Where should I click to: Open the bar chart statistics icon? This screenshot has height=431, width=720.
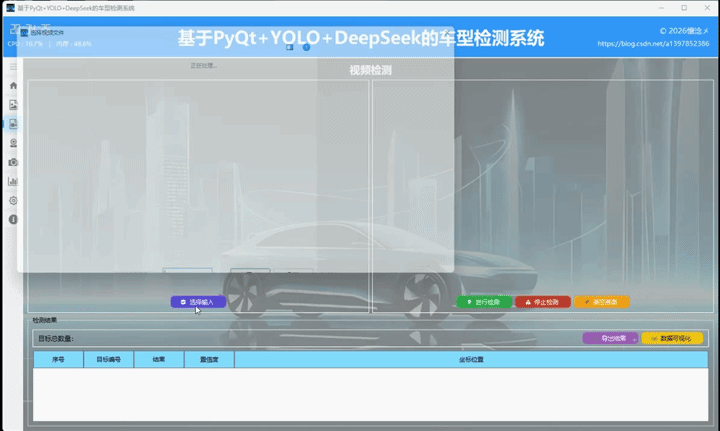pos(13,181)
